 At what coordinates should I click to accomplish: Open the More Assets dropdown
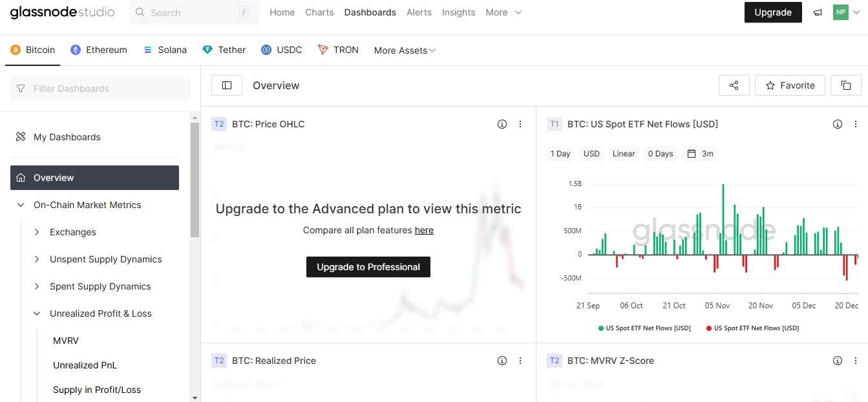click(405, 50)
